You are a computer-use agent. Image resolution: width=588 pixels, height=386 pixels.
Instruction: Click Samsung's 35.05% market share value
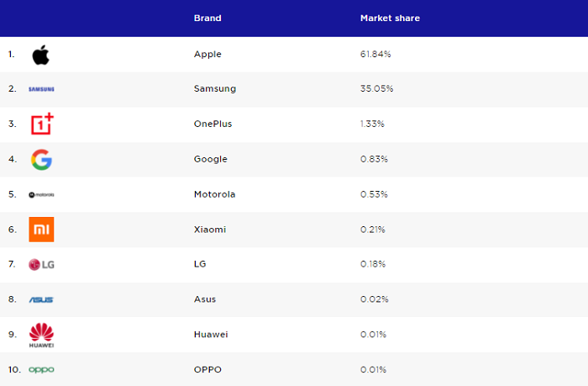point(376,88)
